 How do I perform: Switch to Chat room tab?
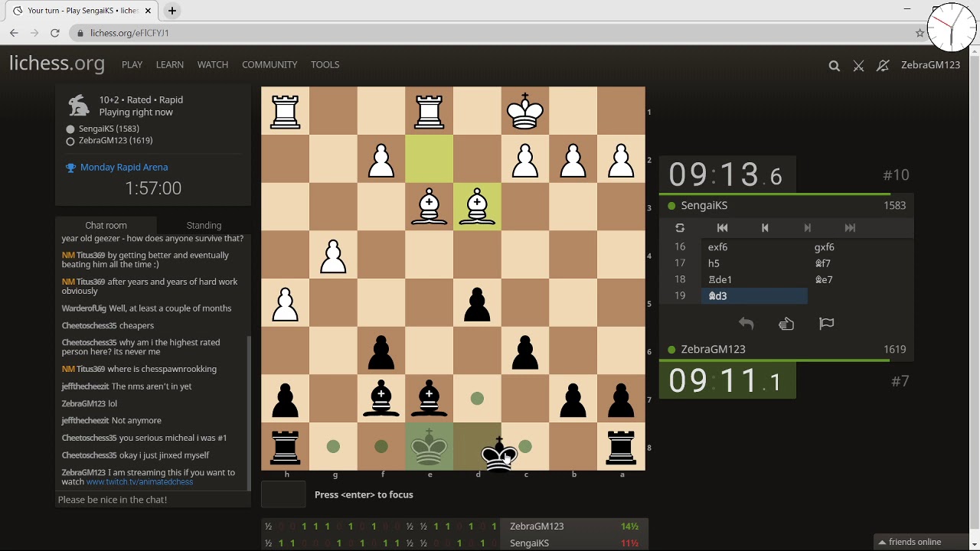pyautogui.click(x=106, y=225)
